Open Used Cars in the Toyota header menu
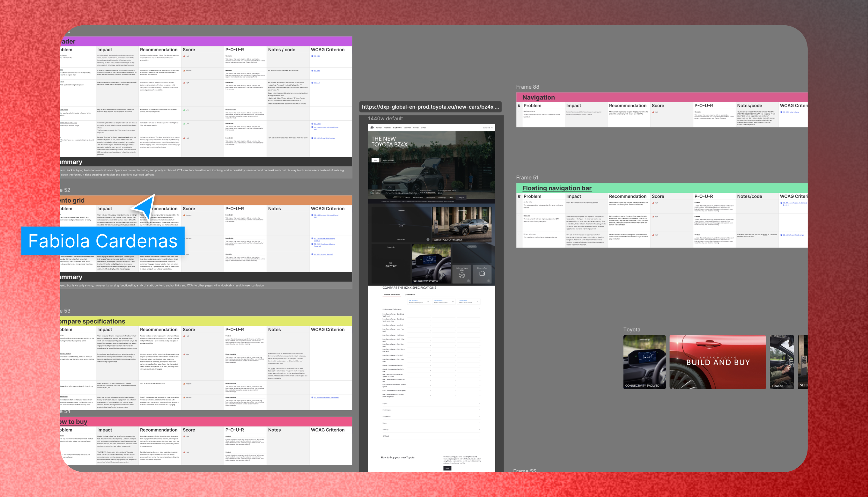The image size is (868, 497). click(x=388, y=128)
